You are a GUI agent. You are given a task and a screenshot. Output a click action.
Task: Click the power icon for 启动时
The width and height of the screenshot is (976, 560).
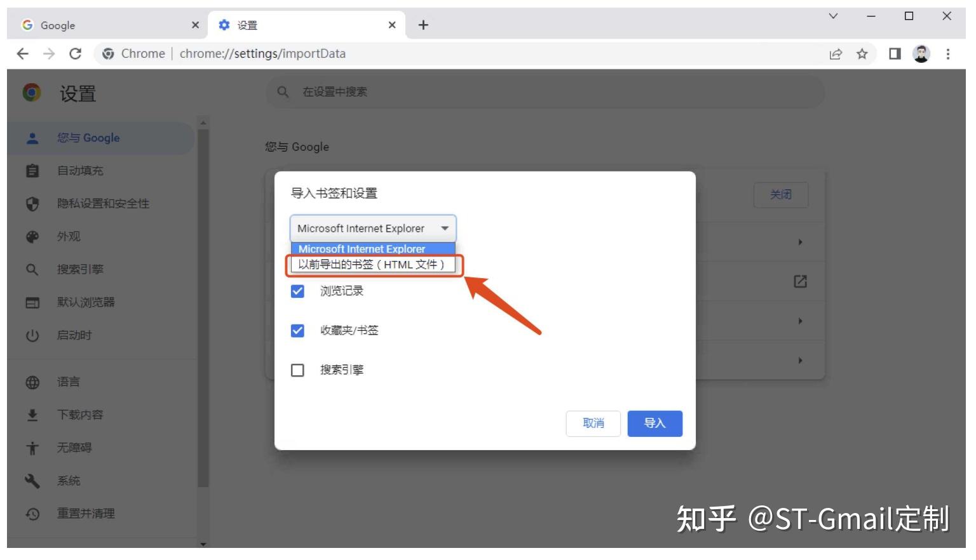pyautogui.click(x=32, y=335)
